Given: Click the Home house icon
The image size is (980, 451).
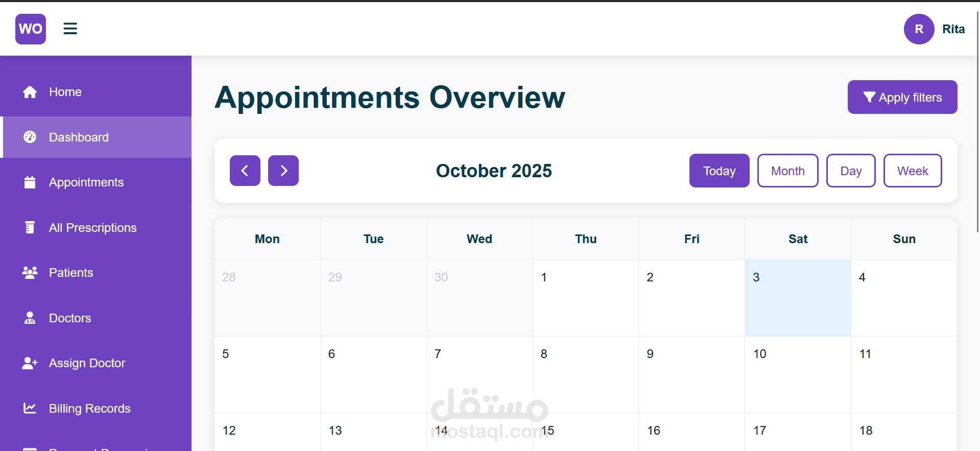Looking at the screenshot, I should tap(30, 92).
